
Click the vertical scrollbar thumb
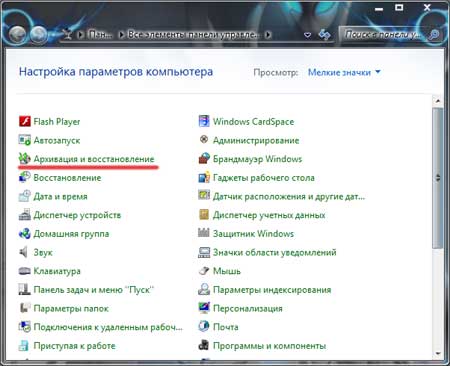pyautogui.click(x=438, y=178)
